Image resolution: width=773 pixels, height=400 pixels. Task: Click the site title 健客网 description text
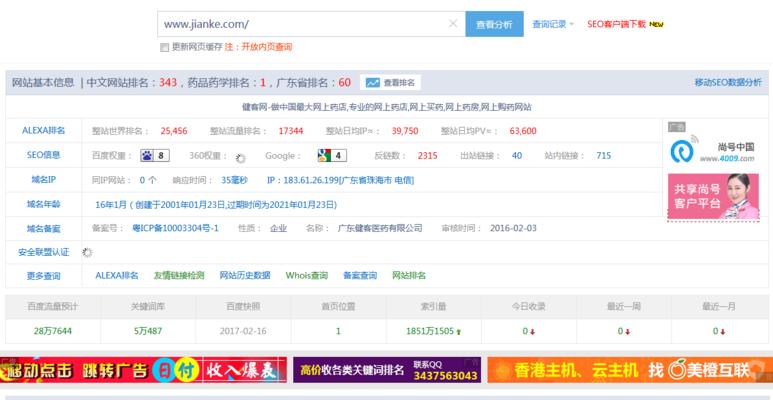386,107
